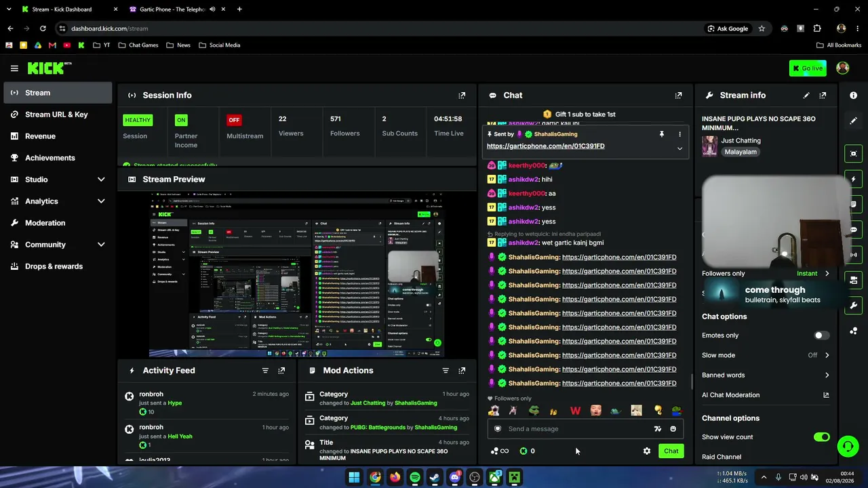868x488 pixels.
Task: Open chat settings gear icon
Action: tap(647, 451)
